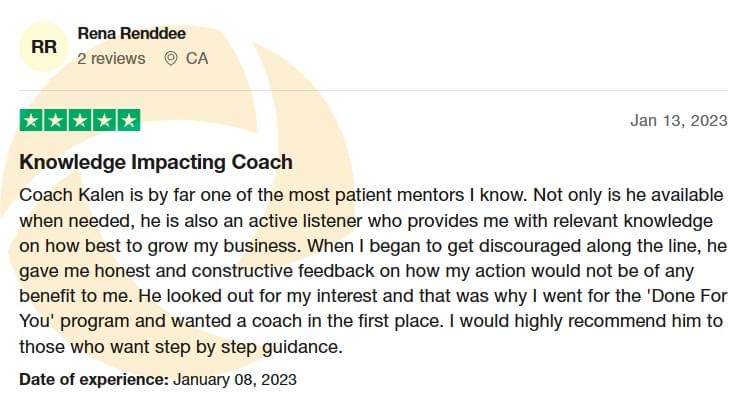
Task: Open the 'Knowledge Impacting Coach' review title
Action: 156,162
